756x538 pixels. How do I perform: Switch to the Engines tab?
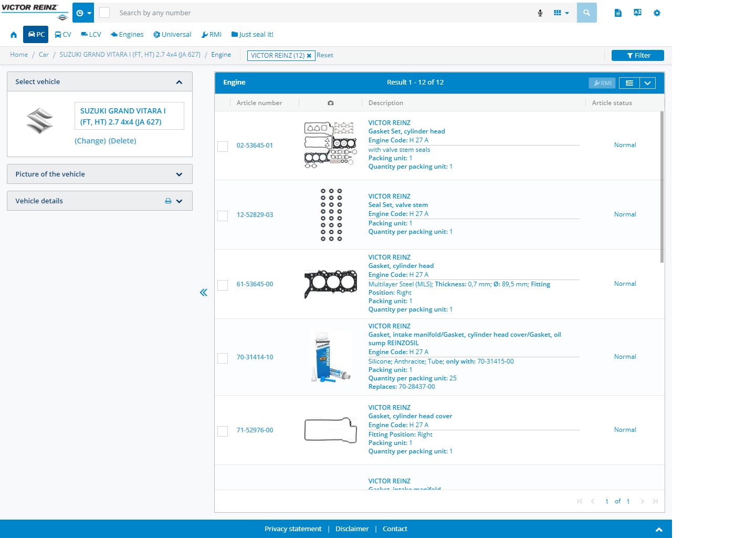[127, 35]
